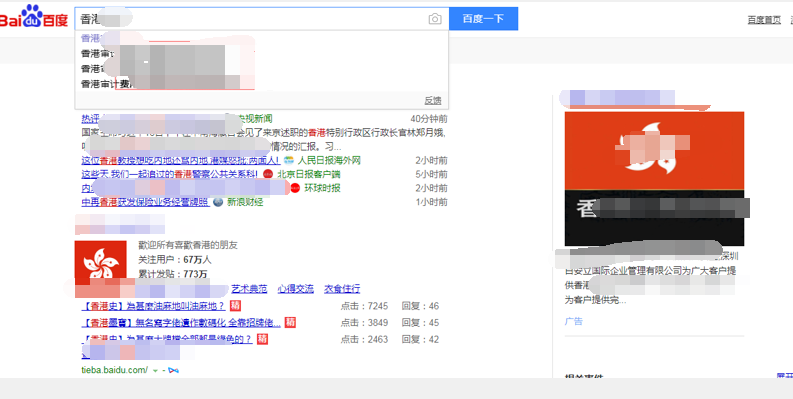The image size is (793, 399).
Task: Click the 40分钟前 timestamp
Action: (429, 119)
